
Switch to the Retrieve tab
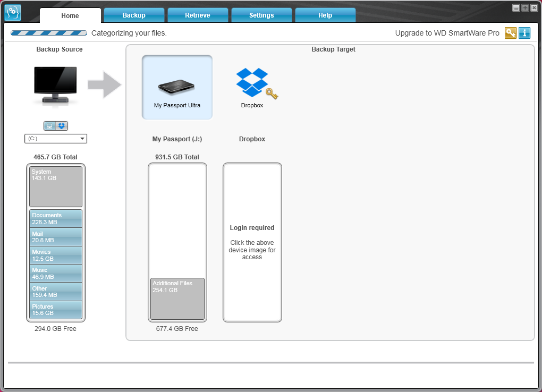pyautogui.click(x=198, y=15)
